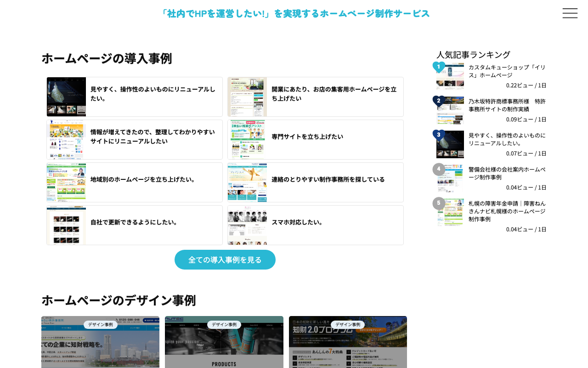Click thumbnail of 地域別のホームページ card

[66, 182]
